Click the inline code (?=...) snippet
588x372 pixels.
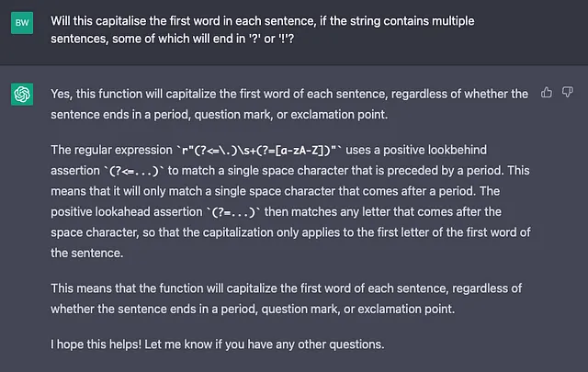pyautogui.click(x=233, y=212)
